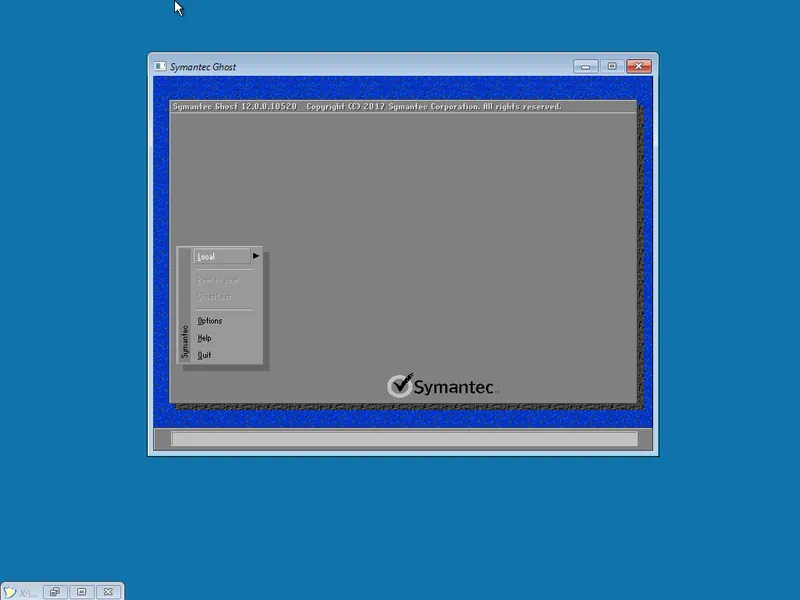
Task: Choose Quit to exit Ghost
Action: pos(204,355)
